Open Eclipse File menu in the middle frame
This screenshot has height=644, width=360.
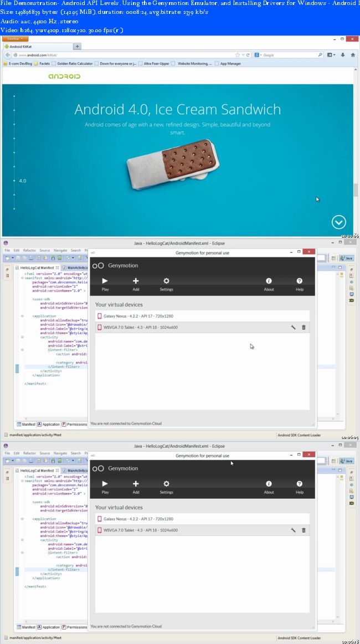click(x=7, y=250)
